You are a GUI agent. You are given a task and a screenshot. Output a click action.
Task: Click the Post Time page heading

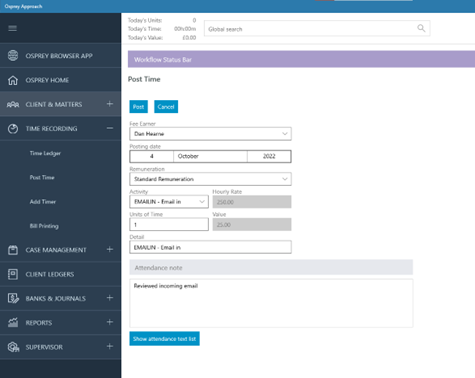coord(144,79)
